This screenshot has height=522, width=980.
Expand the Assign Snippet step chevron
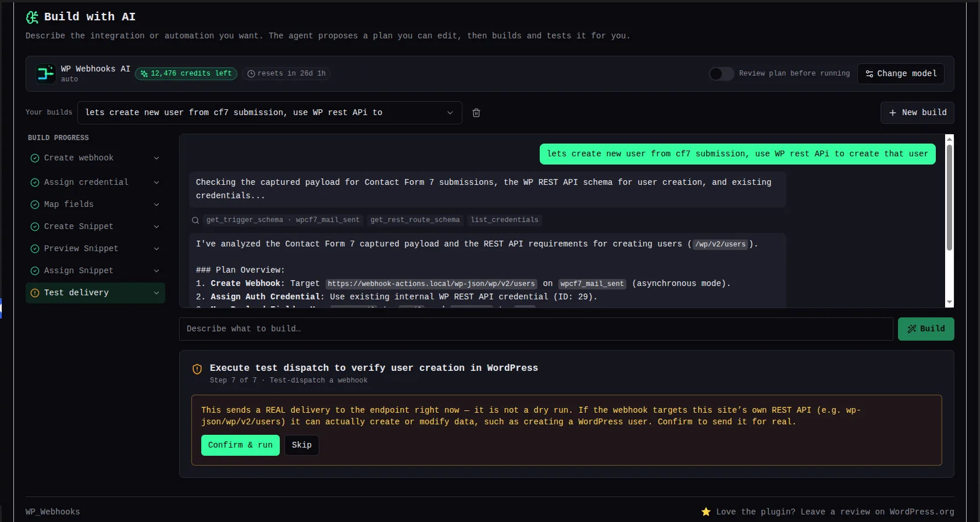pyautogui.click(x=156, y=271)
